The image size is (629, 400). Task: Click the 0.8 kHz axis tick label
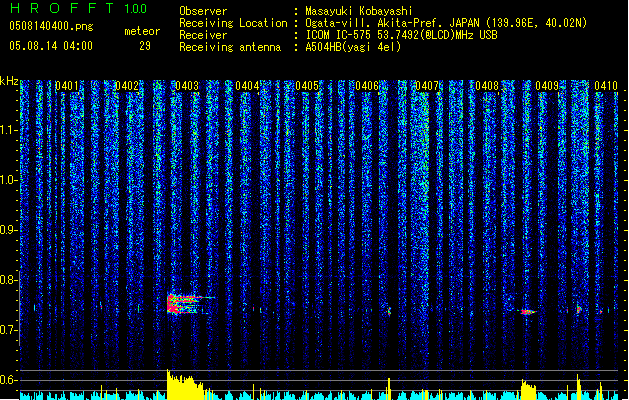click(x=9, y=280)
